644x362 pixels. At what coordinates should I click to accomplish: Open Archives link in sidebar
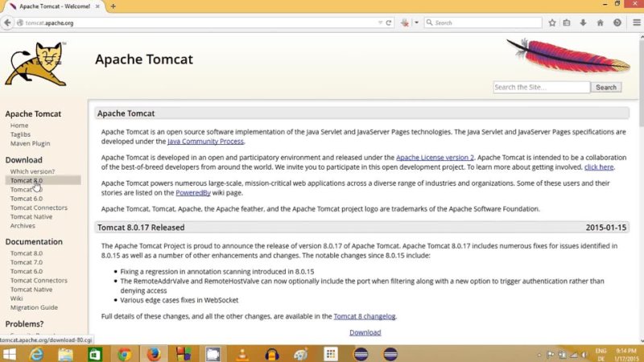[23, 226]
